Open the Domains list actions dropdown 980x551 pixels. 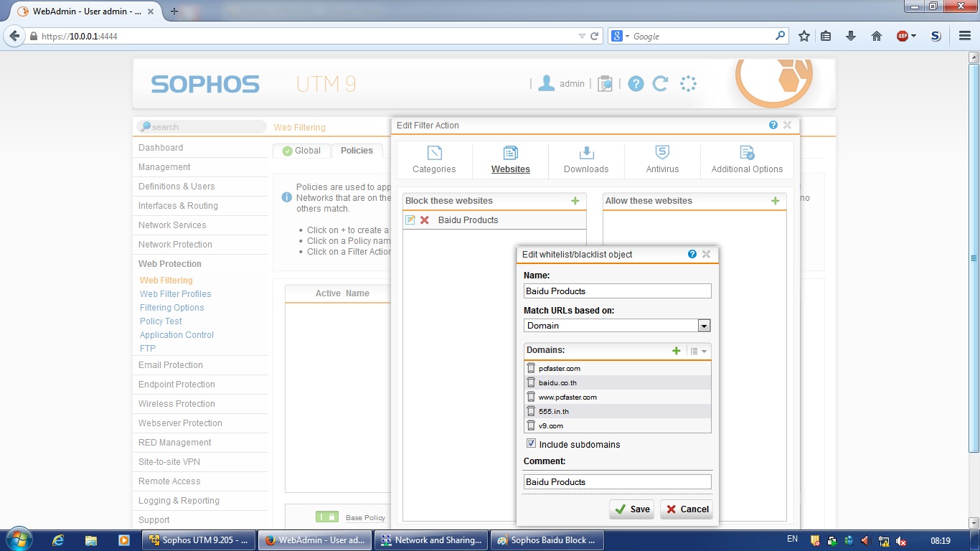click(x=698, y=351)
